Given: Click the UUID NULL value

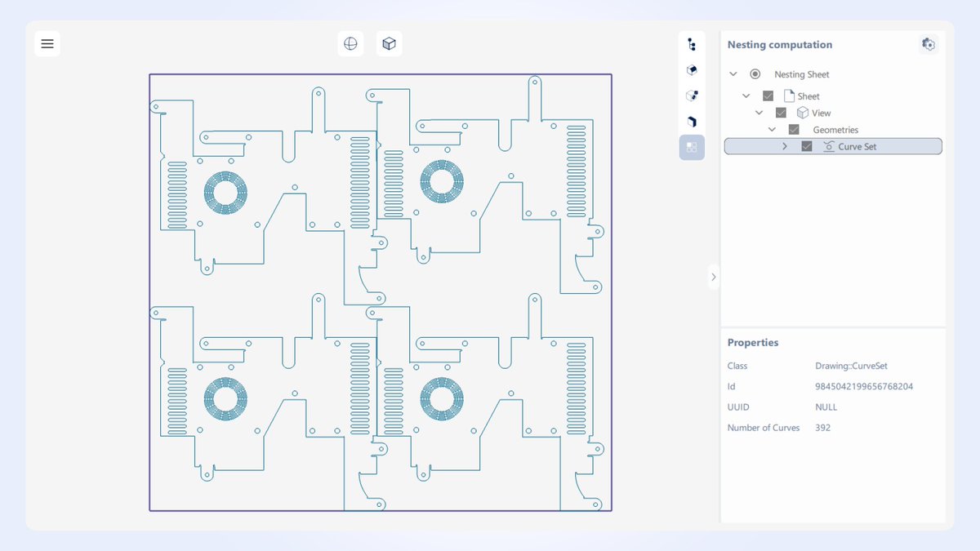Looking at the screenshot, I should [826, 407].
